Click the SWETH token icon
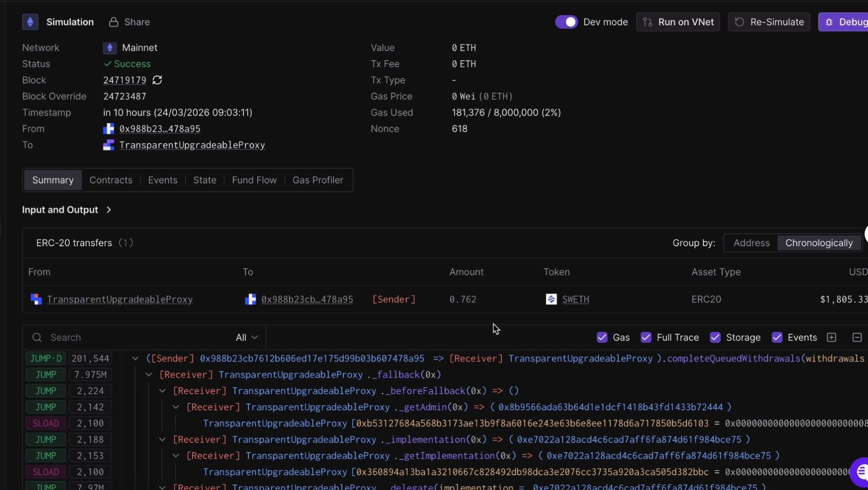868x490 pixels. (551, 299)
